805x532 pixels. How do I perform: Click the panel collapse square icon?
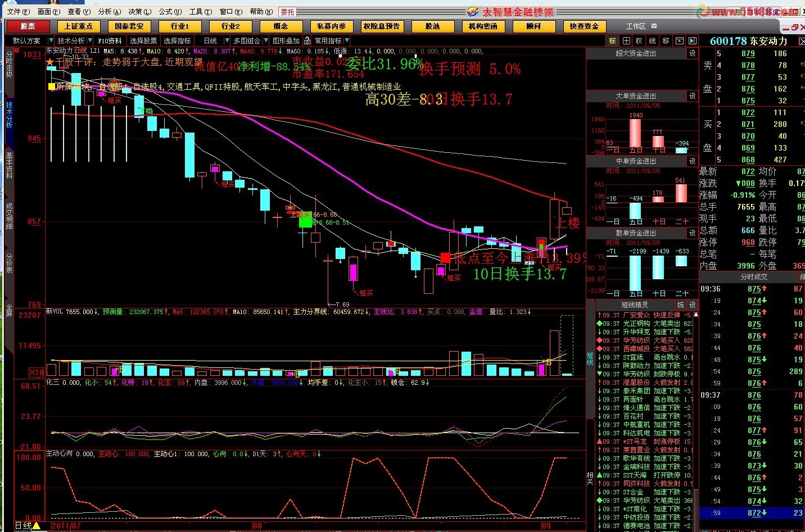pyautogui.click(x=680, y=41)
